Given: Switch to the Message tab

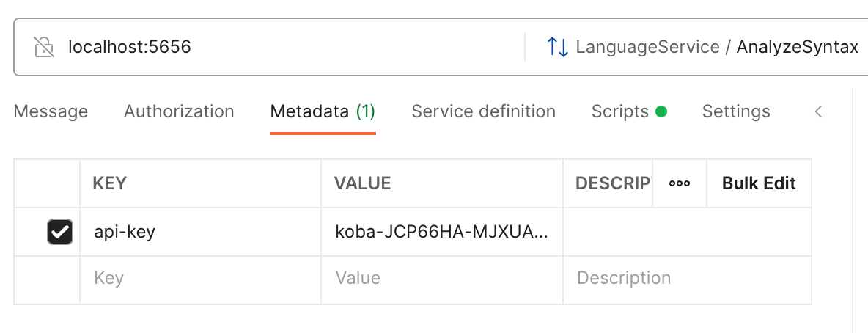Looking at the screenshot, I should pos(51,111).
